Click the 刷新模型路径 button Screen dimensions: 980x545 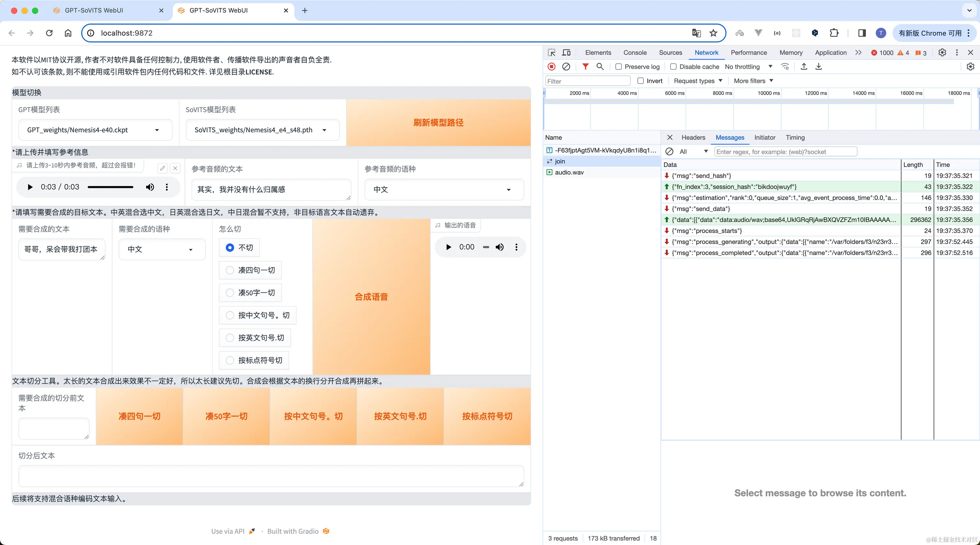tap(438, 123)
